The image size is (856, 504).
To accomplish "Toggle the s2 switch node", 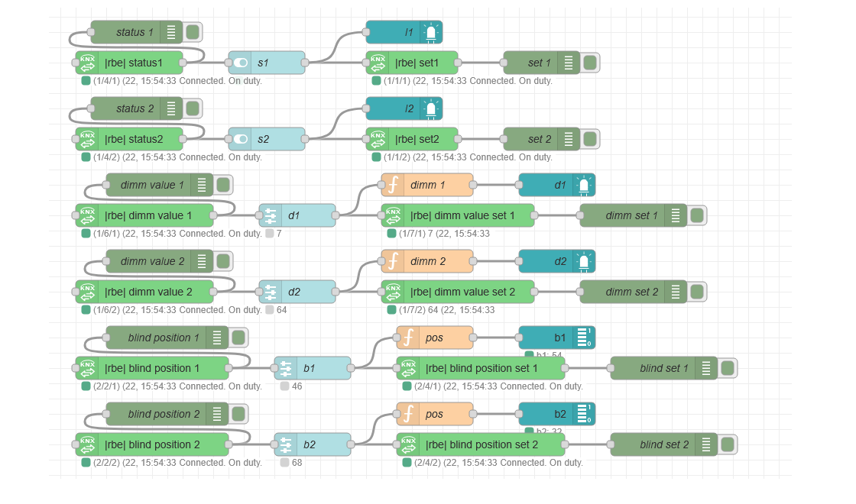I will pos(241,139).
